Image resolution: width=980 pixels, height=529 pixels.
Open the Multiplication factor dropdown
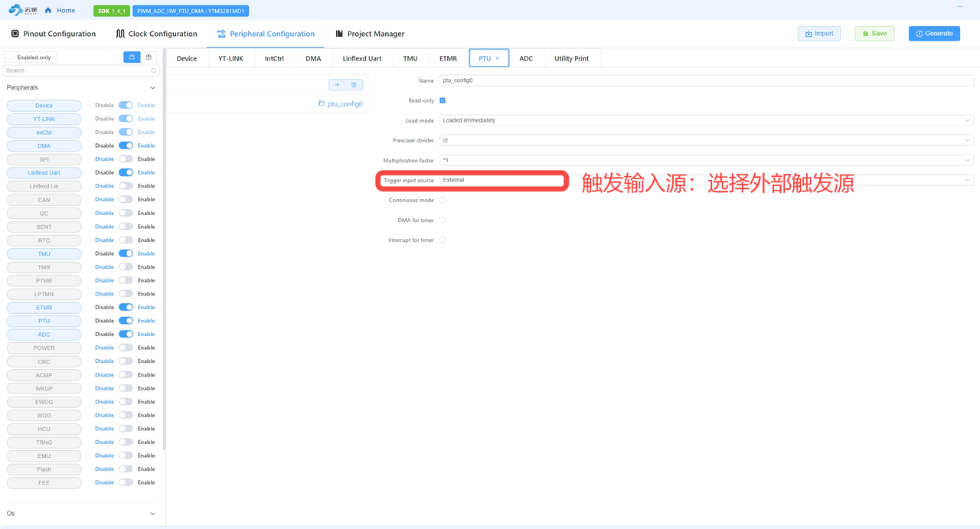coord(706,160)
